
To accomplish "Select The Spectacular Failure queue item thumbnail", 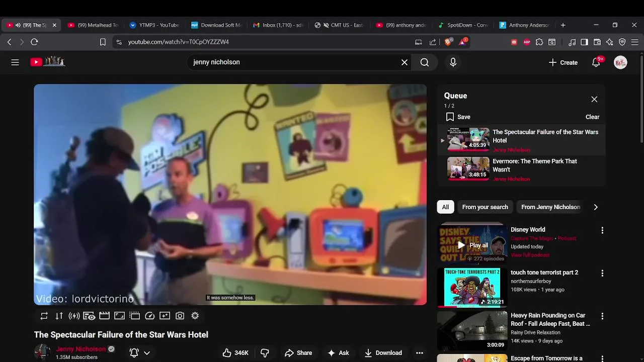I will click(x=468, y=140).
